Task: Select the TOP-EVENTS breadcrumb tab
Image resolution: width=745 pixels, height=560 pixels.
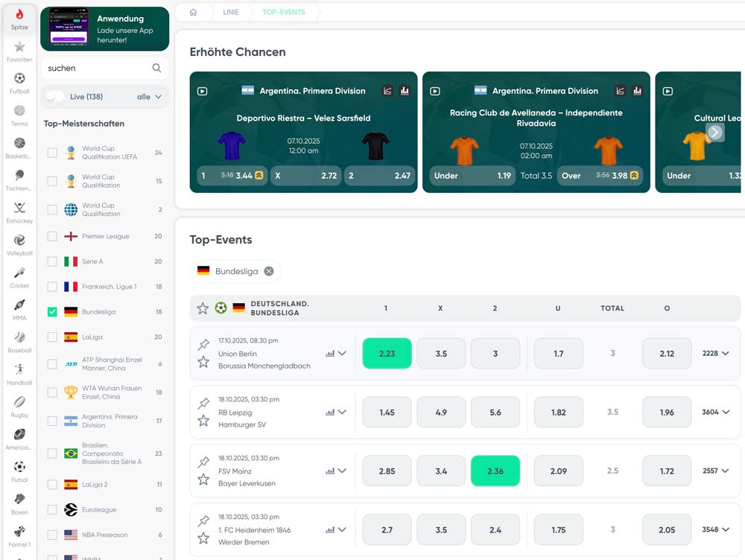Action: [284, 12]
